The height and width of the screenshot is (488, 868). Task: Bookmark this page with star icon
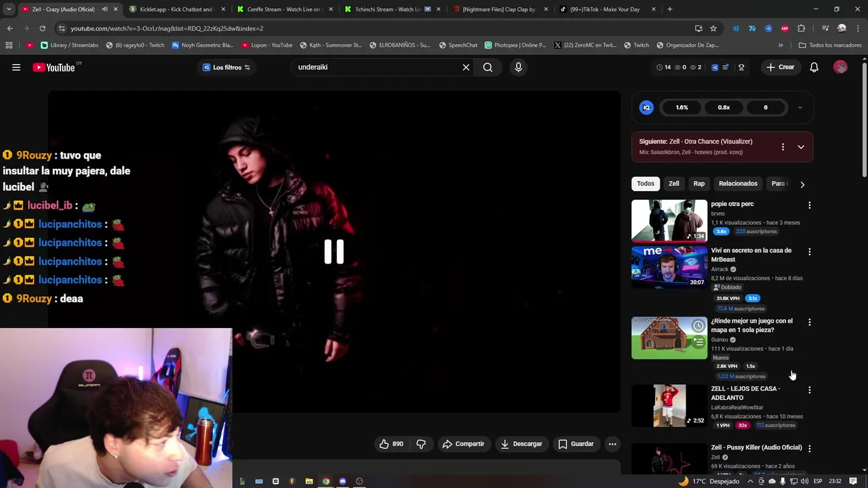pos(713,28)
